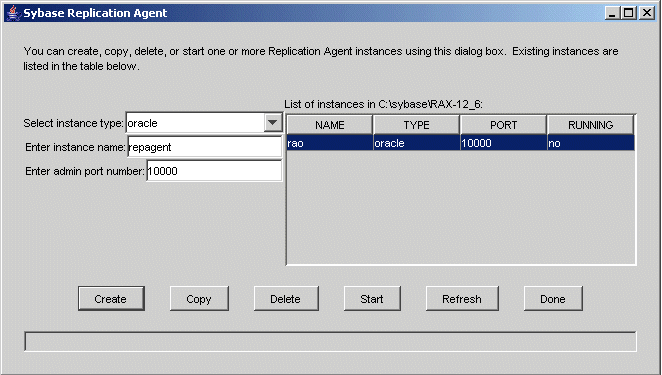Sort by the NAME column header
662x375 pixels.
pos(330,125)
